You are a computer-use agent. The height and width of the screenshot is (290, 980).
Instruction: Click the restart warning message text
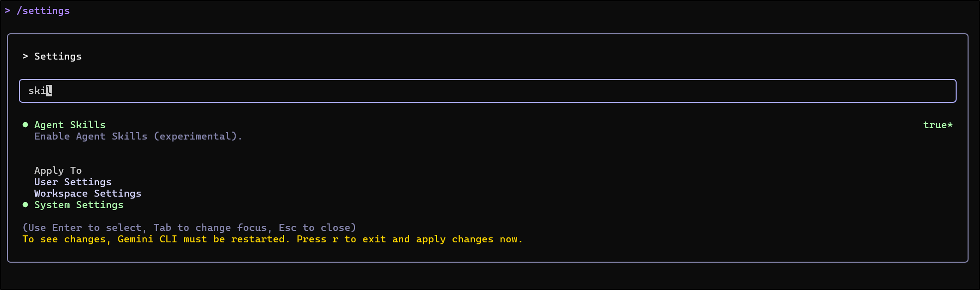tap(272, 239)
